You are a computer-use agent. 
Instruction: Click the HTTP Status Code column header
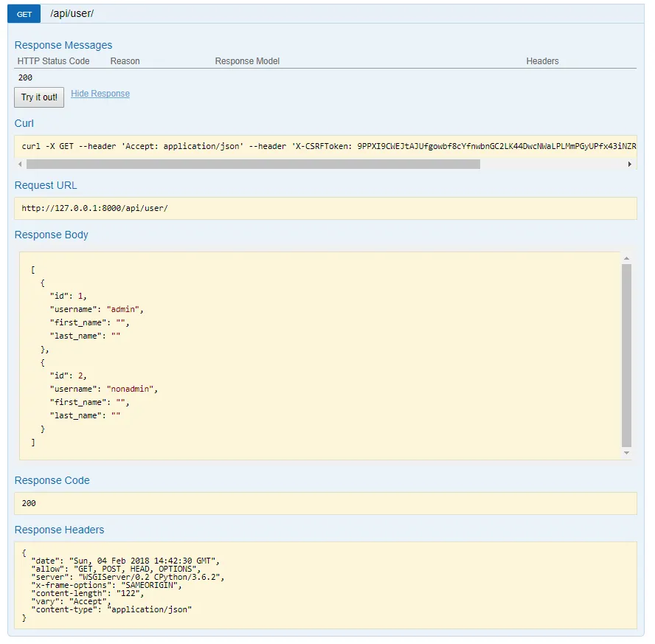click(53, 61)
